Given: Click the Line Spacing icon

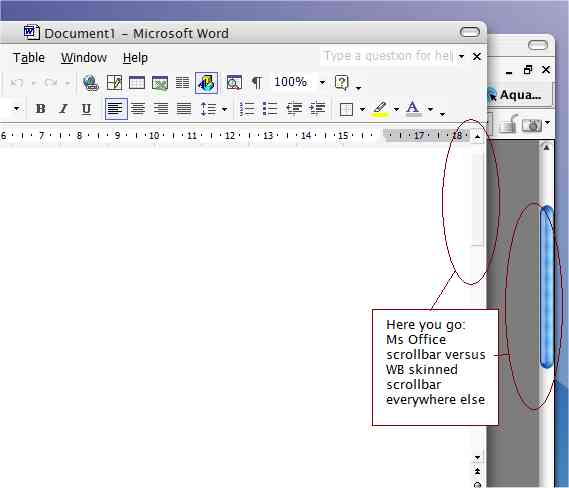Looking at the screenshot, I should point(208,109).
